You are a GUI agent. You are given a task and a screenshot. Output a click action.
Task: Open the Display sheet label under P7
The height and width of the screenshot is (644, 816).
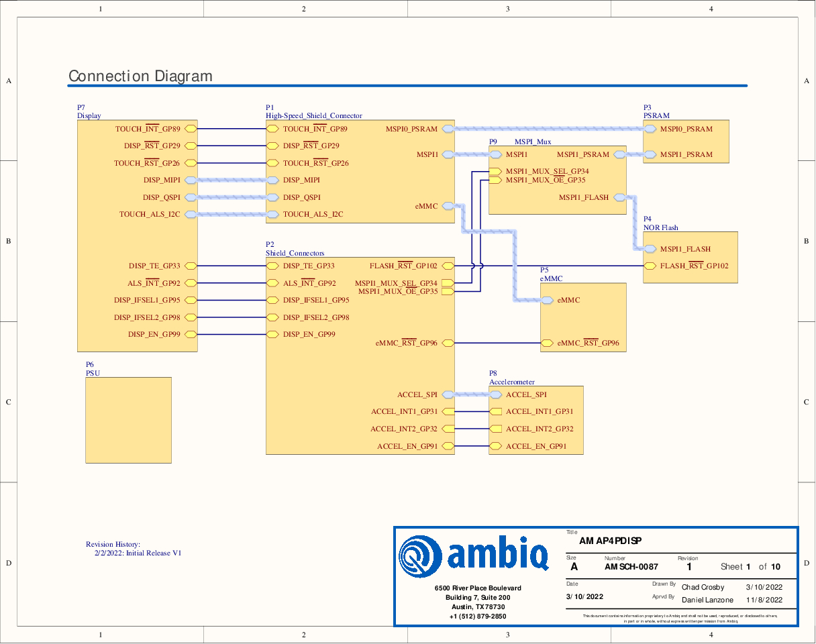[89, 116]
